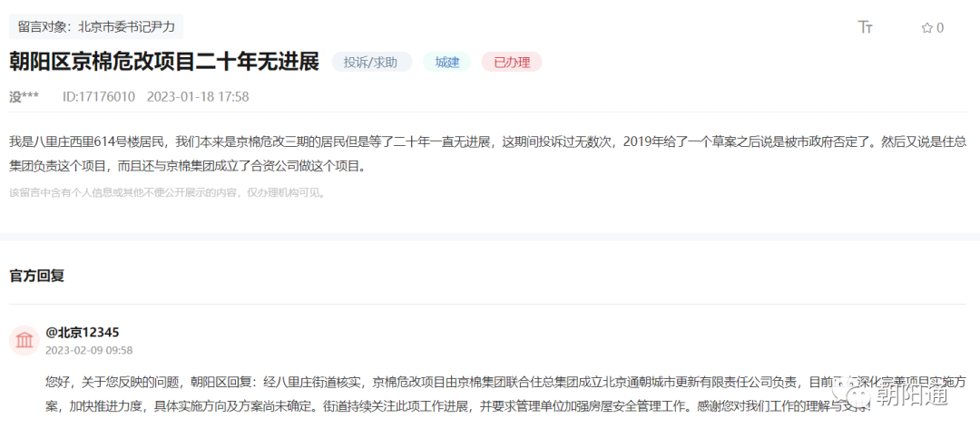Click the WeChat logo in the watermark
The image size is (980, 438).
click(856, 394)
